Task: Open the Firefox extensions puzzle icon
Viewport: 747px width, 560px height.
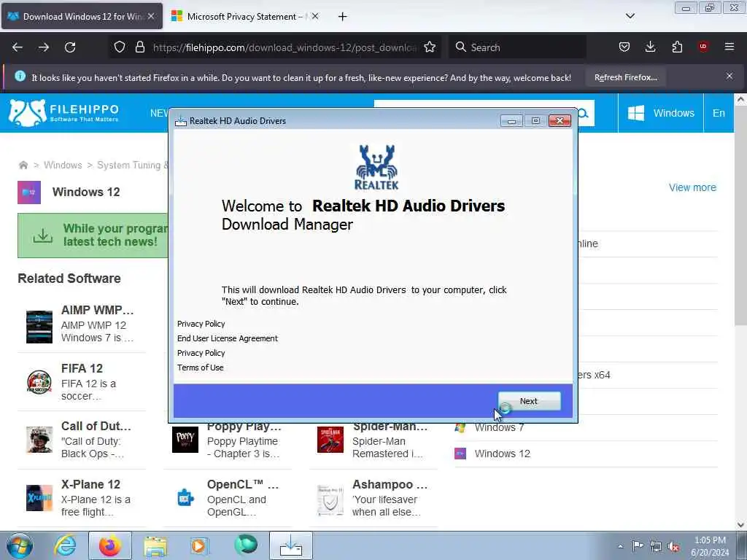Action: point(677,47)
